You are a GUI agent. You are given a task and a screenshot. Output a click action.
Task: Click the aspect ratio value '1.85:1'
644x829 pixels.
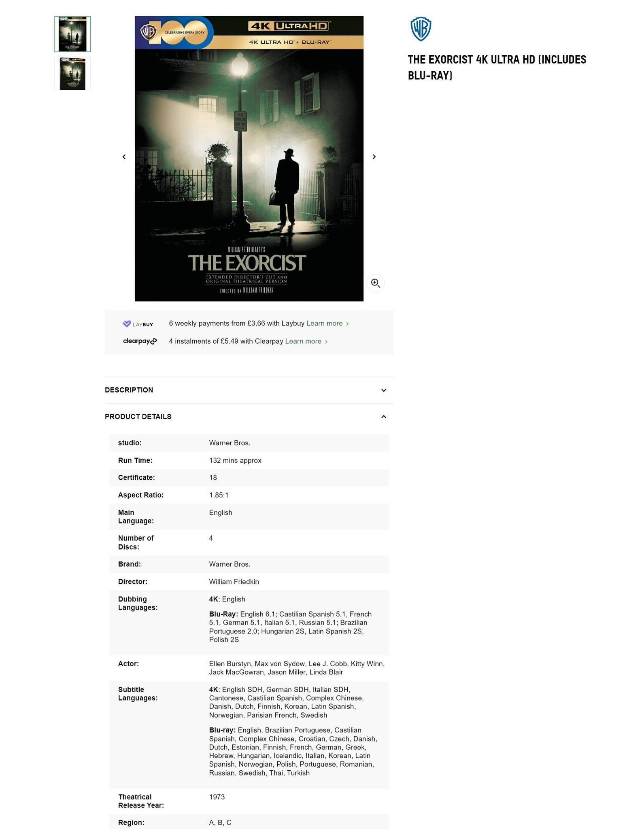[x=219, y=495]
